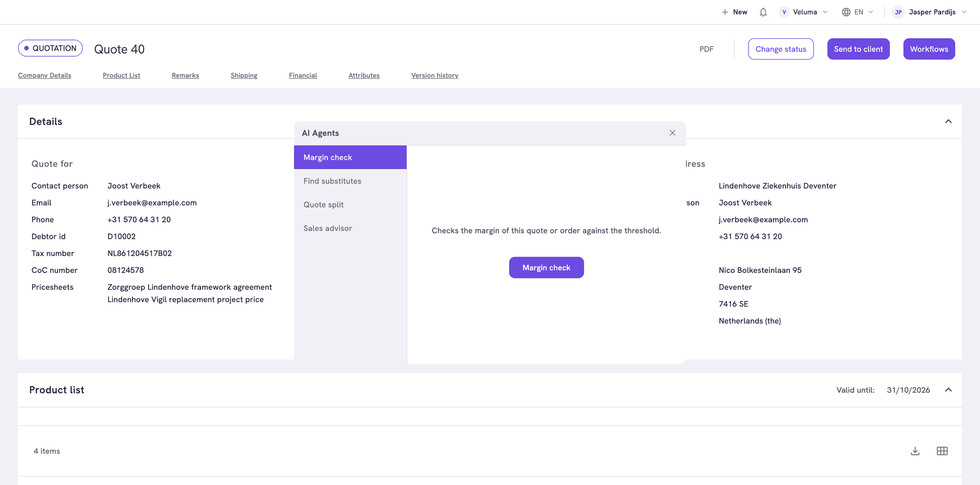Open the Veluma company dropdown
Viewport: 980px width, 485px height.
coord(804,12)
